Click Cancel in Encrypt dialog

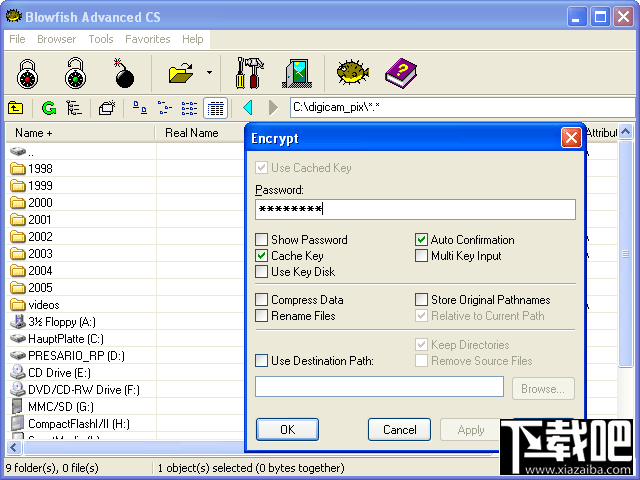[x=399, y=429]
